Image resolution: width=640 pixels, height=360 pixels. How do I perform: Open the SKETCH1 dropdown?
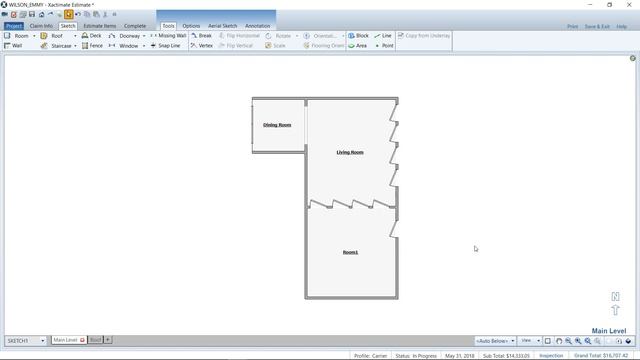pos(26,340)
